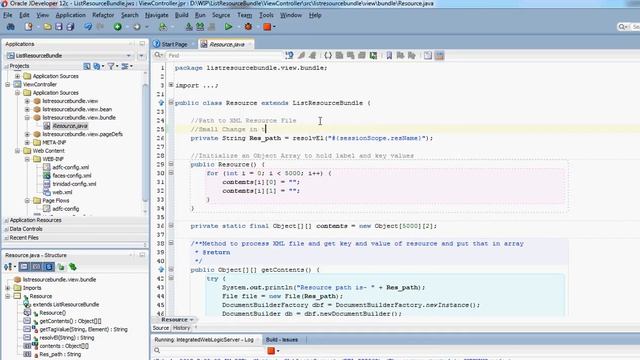
Task: Select IntegratedWebLogicServer Log tab
Action: tap(204, 340)
